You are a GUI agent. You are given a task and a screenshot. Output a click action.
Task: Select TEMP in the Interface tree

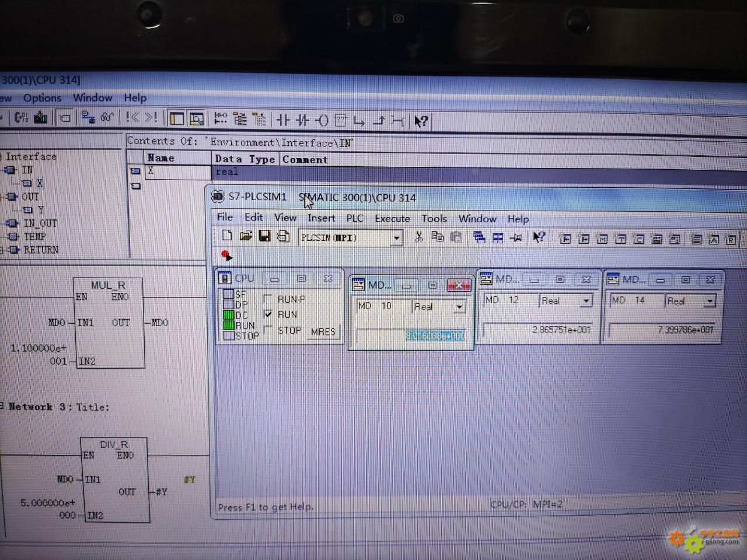point(34,236)
